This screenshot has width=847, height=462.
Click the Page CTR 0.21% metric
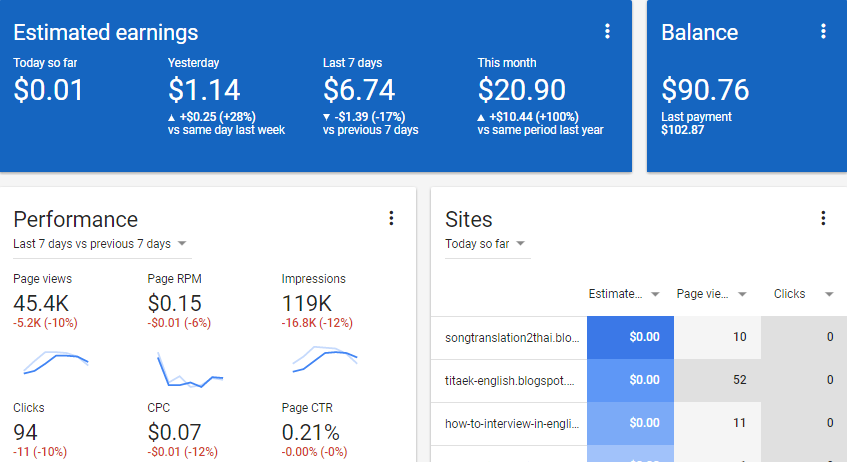point(310,433)
